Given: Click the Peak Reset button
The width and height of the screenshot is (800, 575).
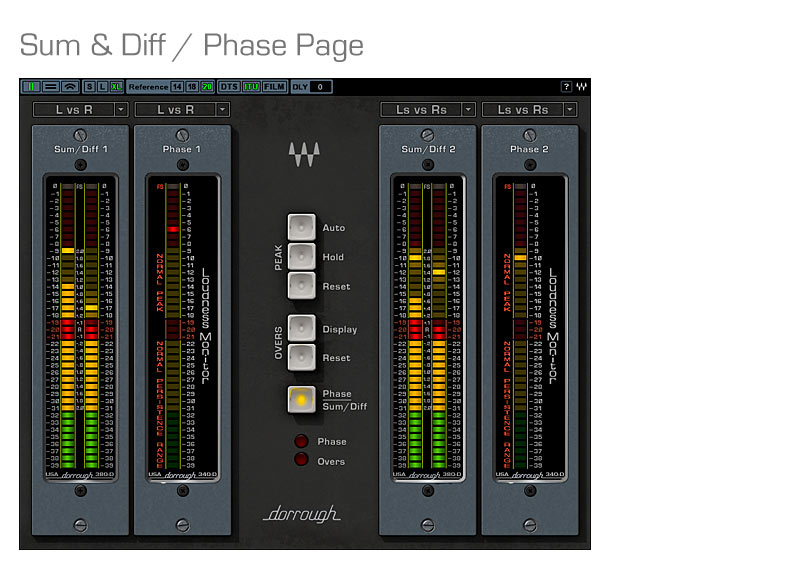Looking at the screenshot, I should [x=302, y=286].
